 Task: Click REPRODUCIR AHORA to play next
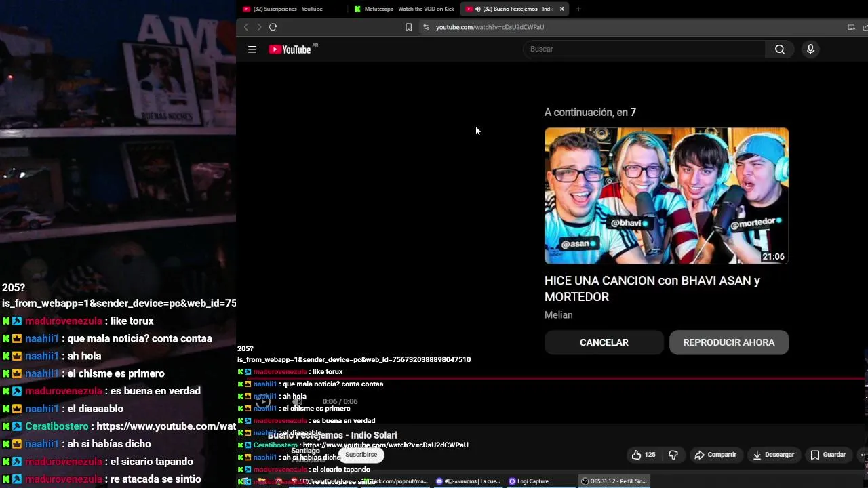[x=729, y=342]
